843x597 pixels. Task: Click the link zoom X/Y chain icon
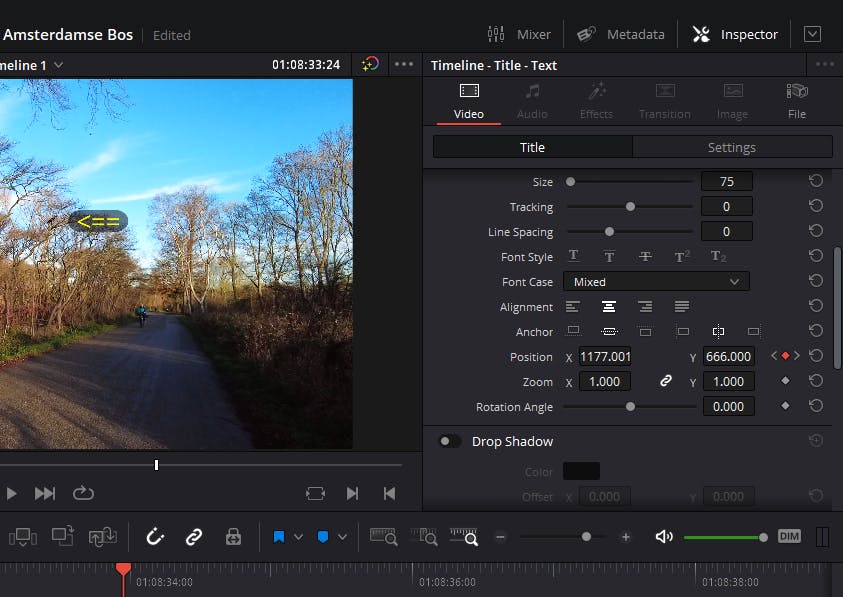pos(666,381)
